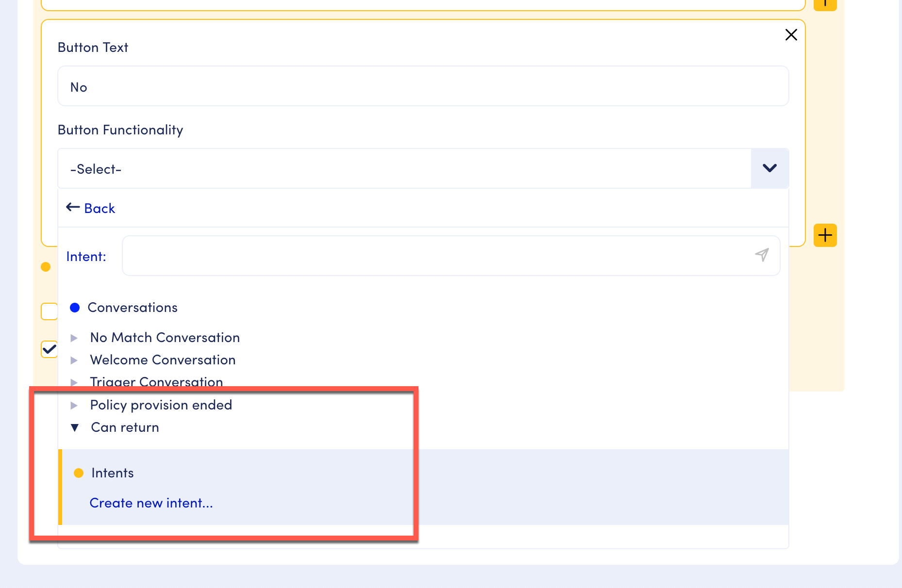Click the X close icon on button card
This screenshot has width=902, height=588.
(x=791, y=35)
